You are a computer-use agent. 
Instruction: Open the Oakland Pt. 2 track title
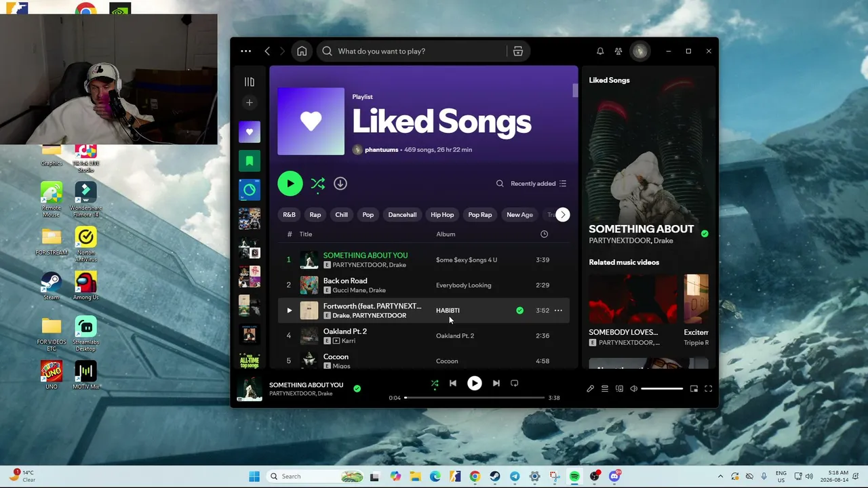click(345, 331)
